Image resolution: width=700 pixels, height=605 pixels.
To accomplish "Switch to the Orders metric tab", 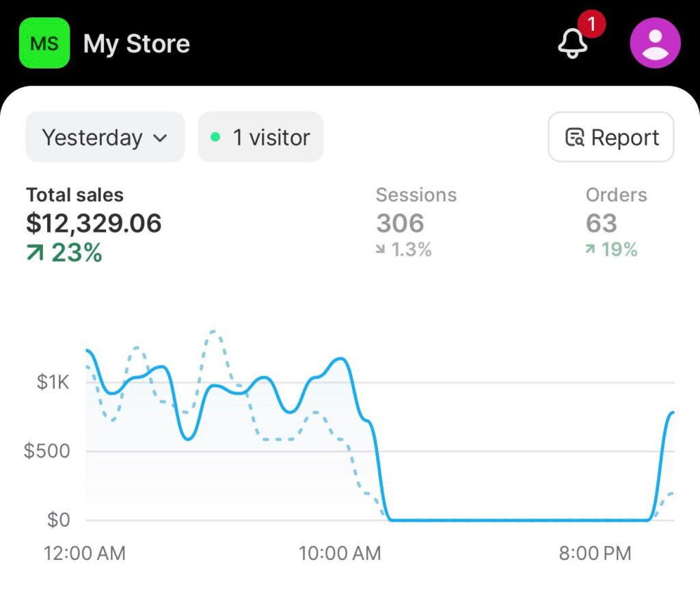I will pos(615,222).
